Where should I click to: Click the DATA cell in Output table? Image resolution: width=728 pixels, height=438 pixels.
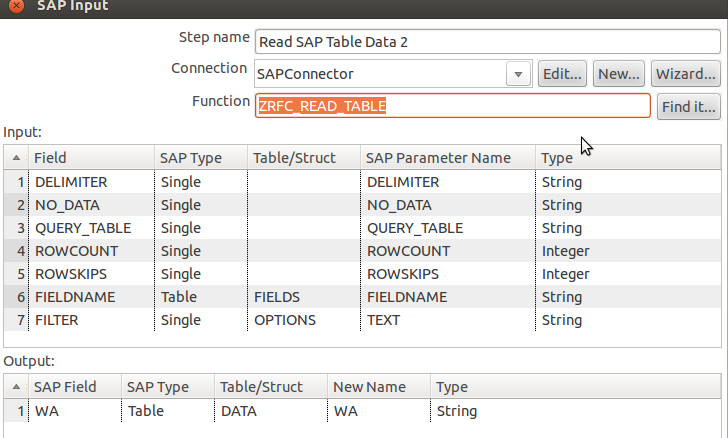tap(239, 410)
